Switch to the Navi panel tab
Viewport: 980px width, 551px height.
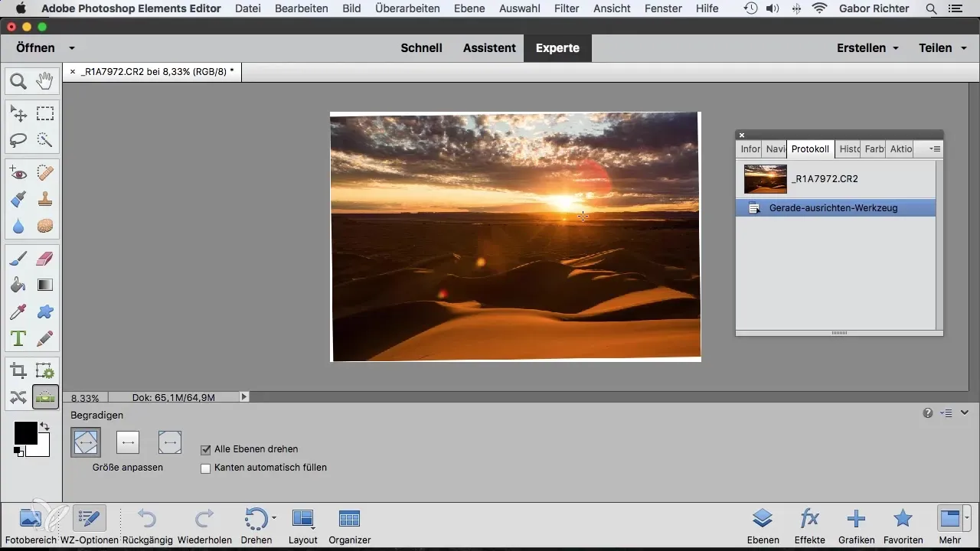(776, 149)
